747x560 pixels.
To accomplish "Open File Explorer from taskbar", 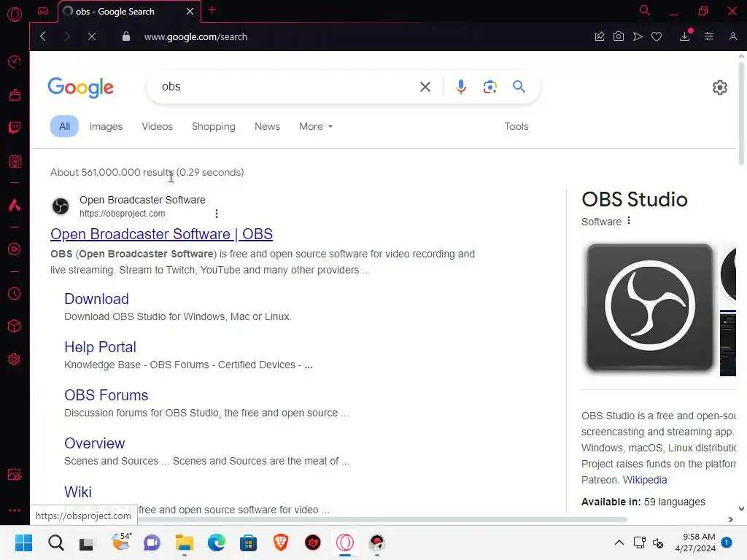I will [x=185, y=542].
